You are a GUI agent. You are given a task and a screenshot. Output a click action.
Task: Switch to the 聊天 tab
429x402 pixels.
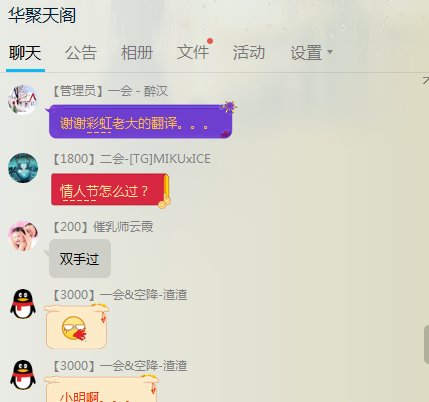[x=25, y=53]
